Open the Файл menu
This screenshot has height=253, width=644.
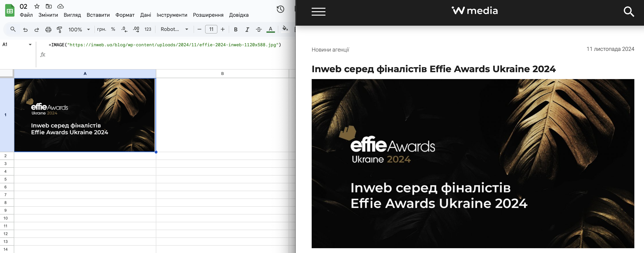(26, 15)
